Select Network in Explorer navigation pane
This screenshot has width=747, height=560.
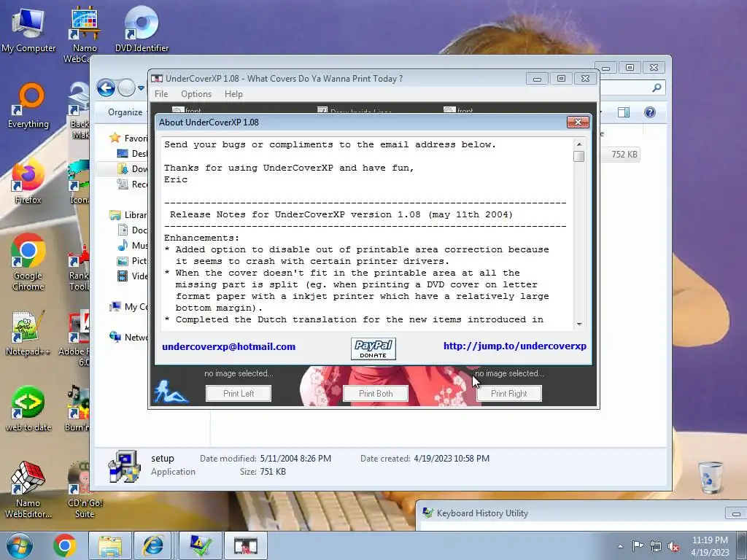[x=128, y=337]
